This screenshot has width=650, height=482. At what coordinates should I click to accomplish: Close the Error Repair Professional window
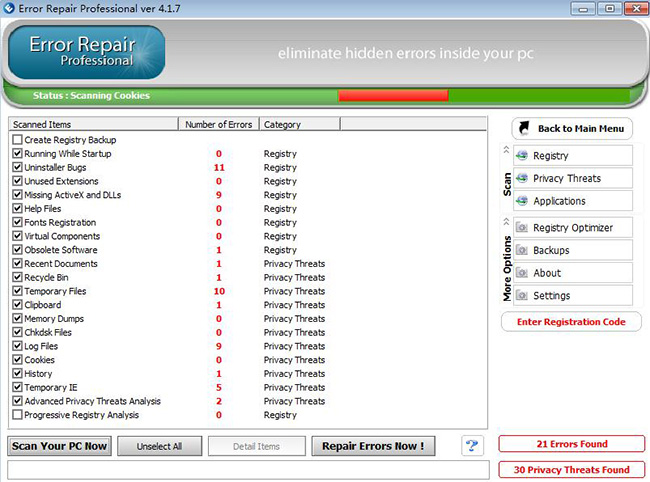[x=635, y=8]
